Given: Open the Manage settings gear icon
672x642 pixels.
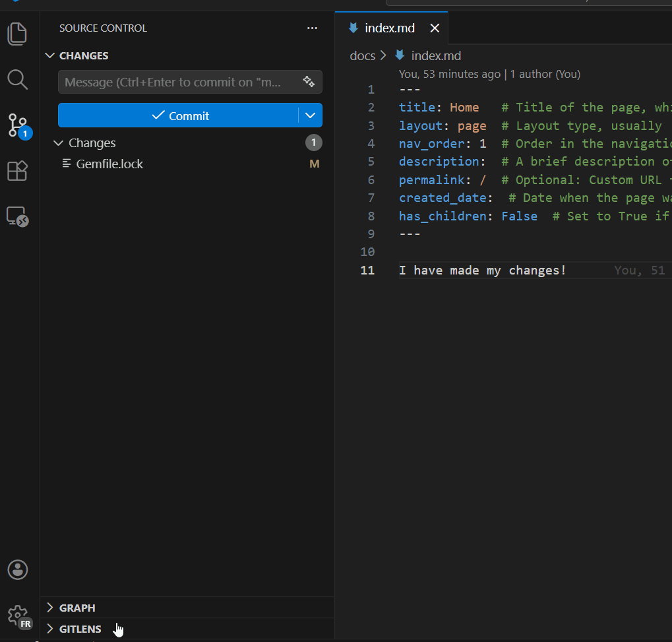Looking at the screenshot, I should coord(18,616).
